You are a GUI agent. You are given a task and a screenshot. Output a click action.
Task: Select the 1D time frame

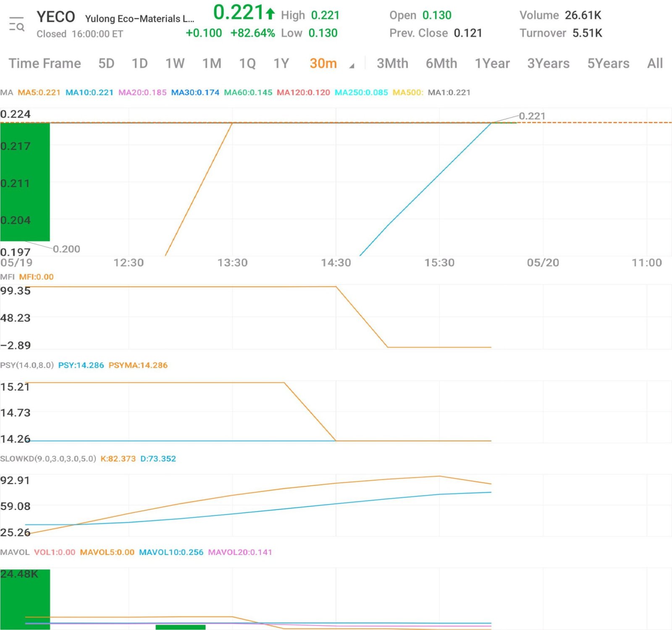pyautogui.click(x=139, y=63)
